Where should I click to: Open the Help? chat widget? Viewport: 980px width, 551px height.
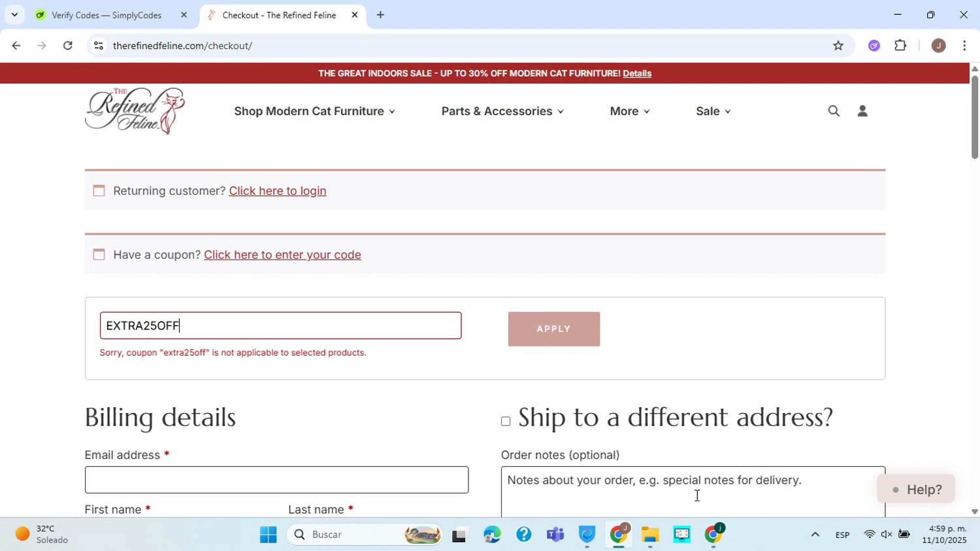[x=916, y=490]
